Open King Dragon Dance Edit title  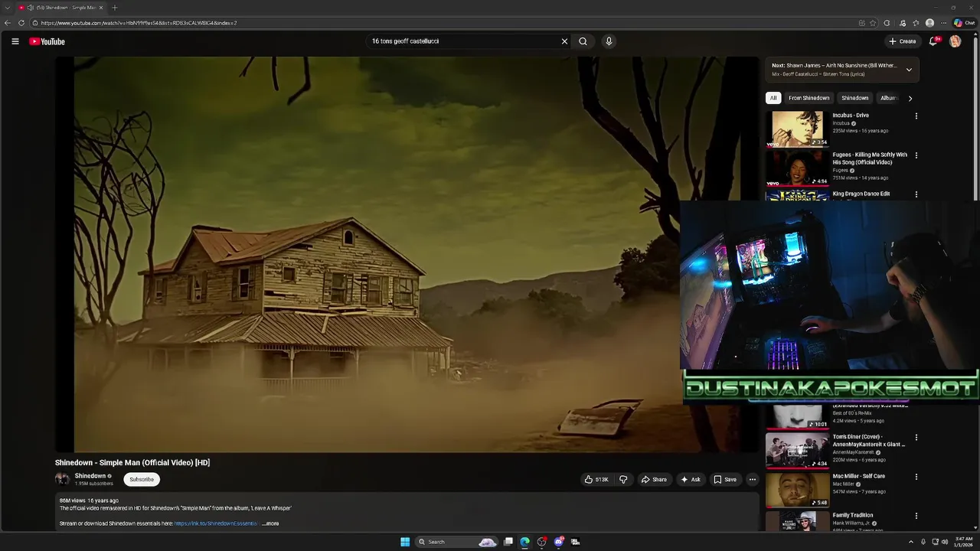point(861,194)
